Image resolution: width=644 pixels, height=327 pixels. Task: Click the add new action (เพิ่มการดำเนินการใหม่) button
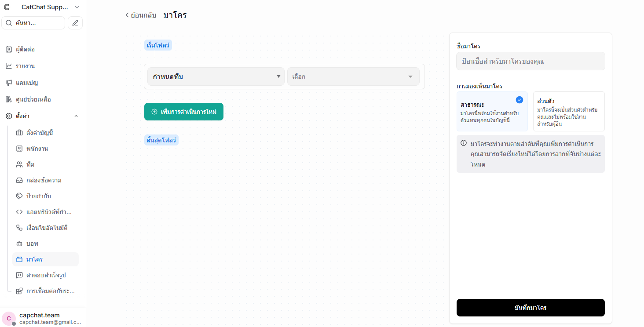(184, 112)
